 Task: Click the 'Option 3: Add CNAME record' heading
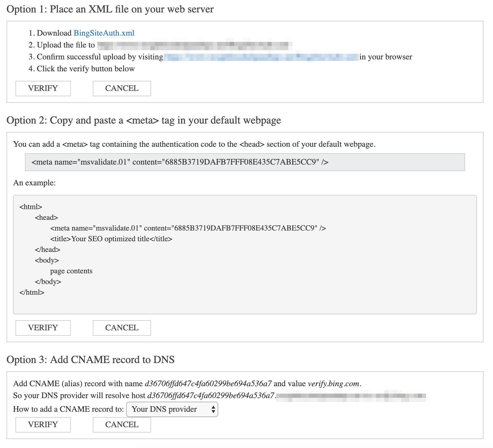90,360
